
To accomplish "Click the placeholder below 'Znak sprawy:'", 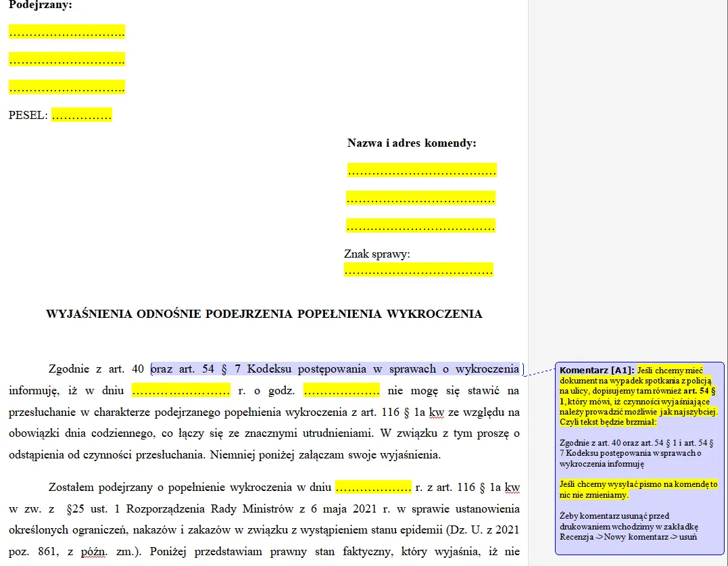I will coord(418,270).
